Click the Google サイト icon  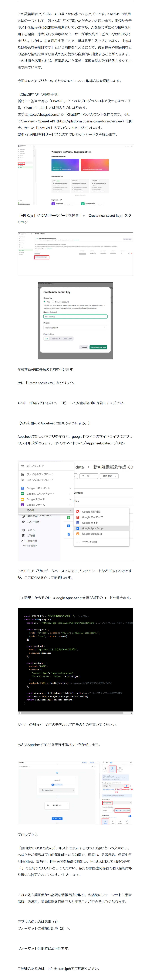(x=78, y=523)
